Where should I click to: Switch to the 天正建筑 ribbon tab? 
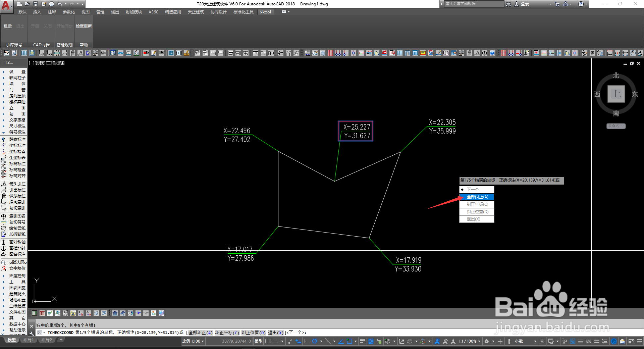pyautogui.click(x=196, y=12)
